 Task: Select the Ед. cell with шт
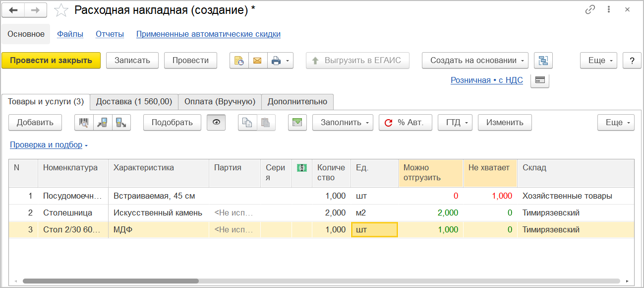pos(374,230)
